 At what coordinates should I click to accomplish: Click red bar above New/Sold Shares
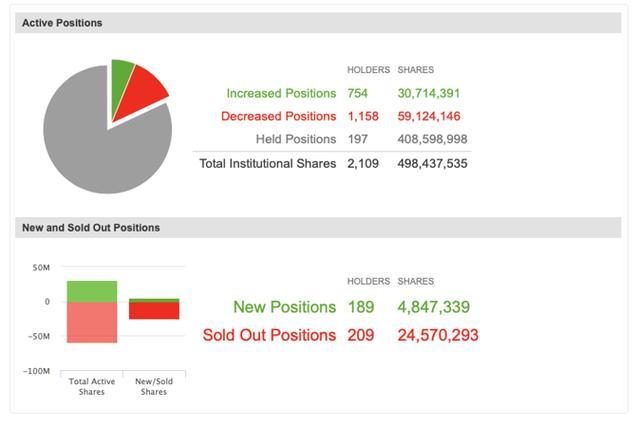coord(154,311)
